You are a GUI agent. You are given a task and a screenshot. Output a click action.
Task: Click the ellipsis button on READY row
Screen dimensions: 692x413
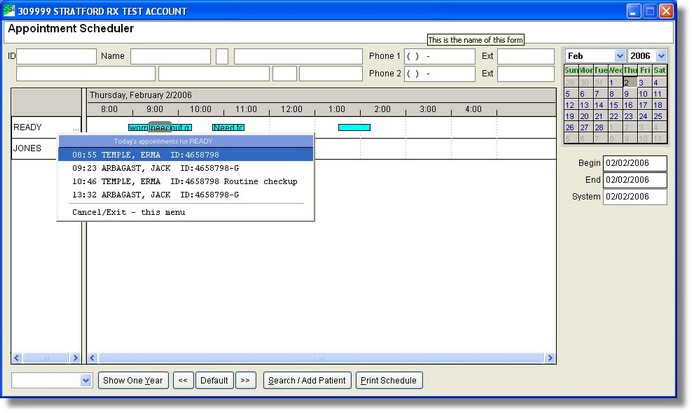[x=76, y=129]
